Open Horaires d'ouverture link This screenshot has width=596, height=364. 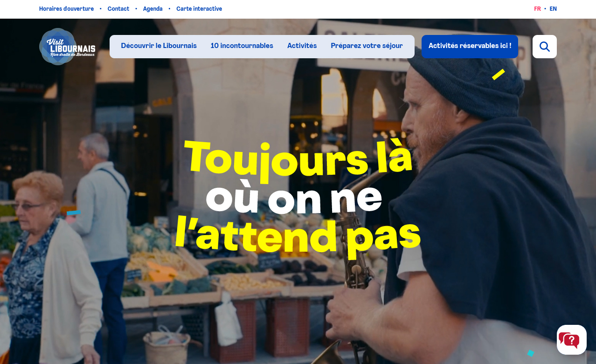click(x=66, y=9)
